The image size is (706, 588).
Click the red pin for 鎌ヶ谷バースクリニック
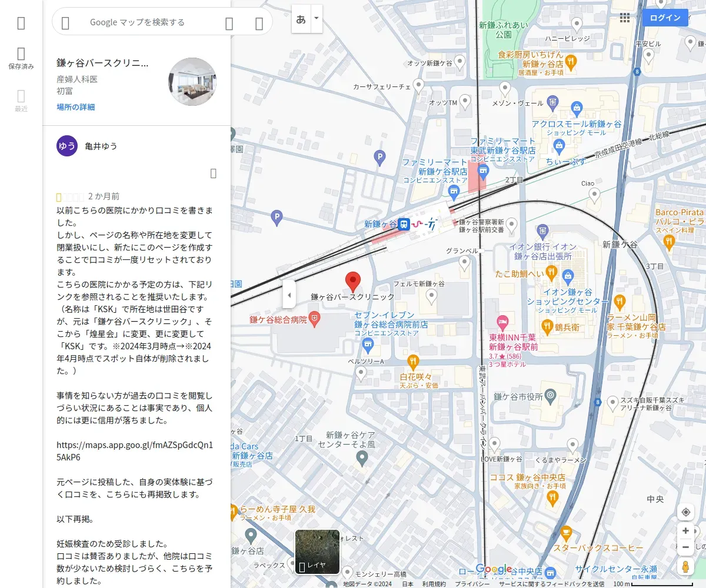coord(352,282)
